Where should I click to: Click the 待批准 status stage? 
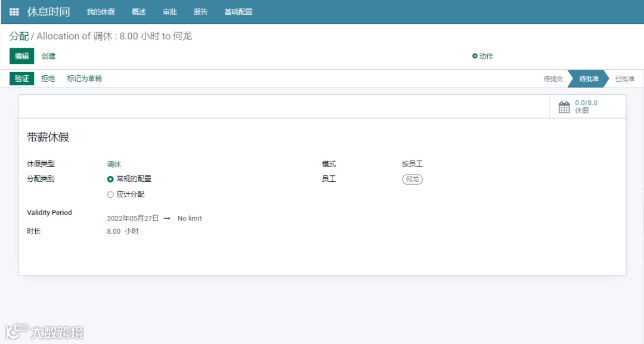[589, 79]
